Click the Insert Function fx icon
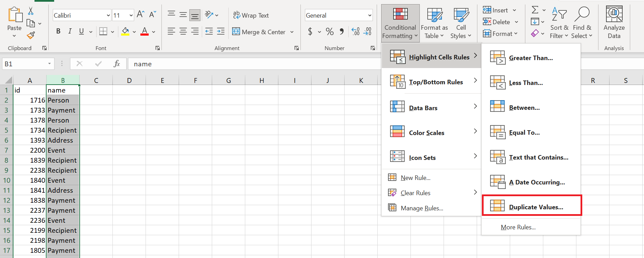 pos(117,64)
